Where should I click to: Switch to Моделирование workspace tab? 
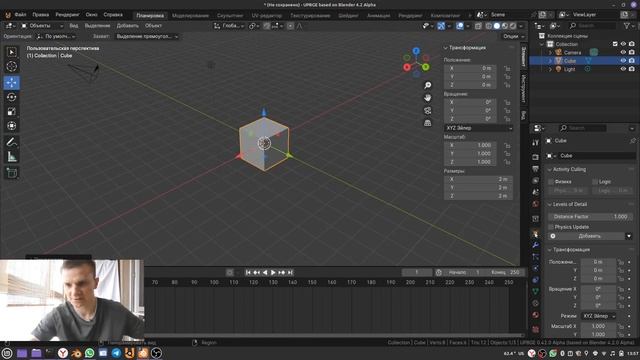[191, 16]
